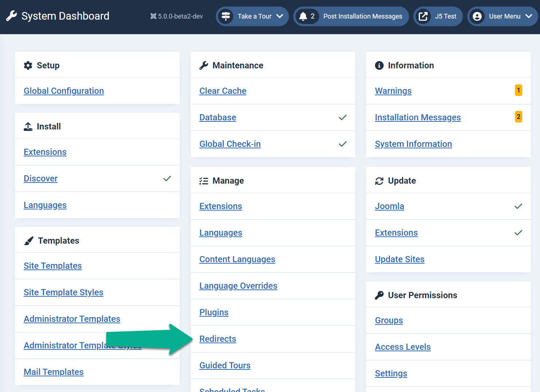The width and height of the screenshot is (540, 392).
Task: Open the Database maintenance link
Action: pos(218,117)
